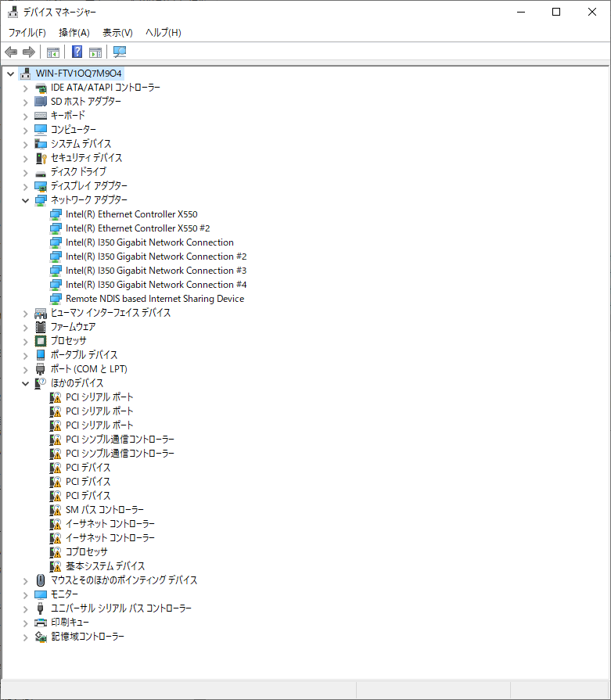
Task: Click the 印刷キュー printer icon
Action: 41,623
